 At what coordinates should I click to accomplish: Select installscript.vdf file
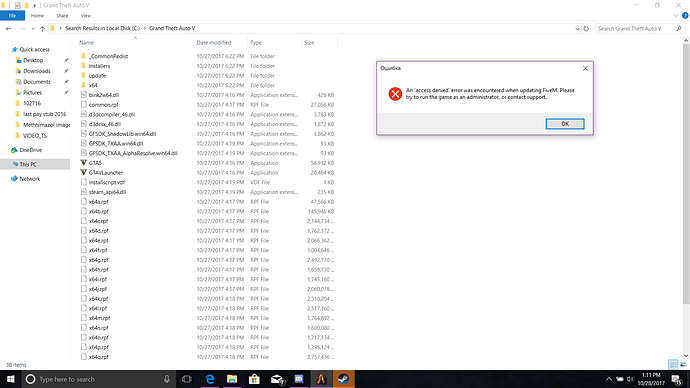(106, 182)
